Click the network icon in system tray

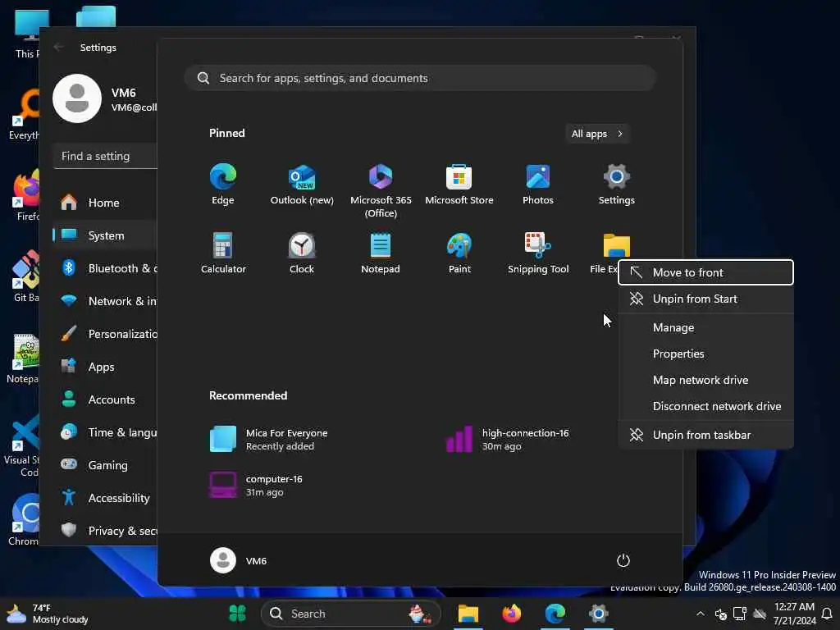pos(740,614)
